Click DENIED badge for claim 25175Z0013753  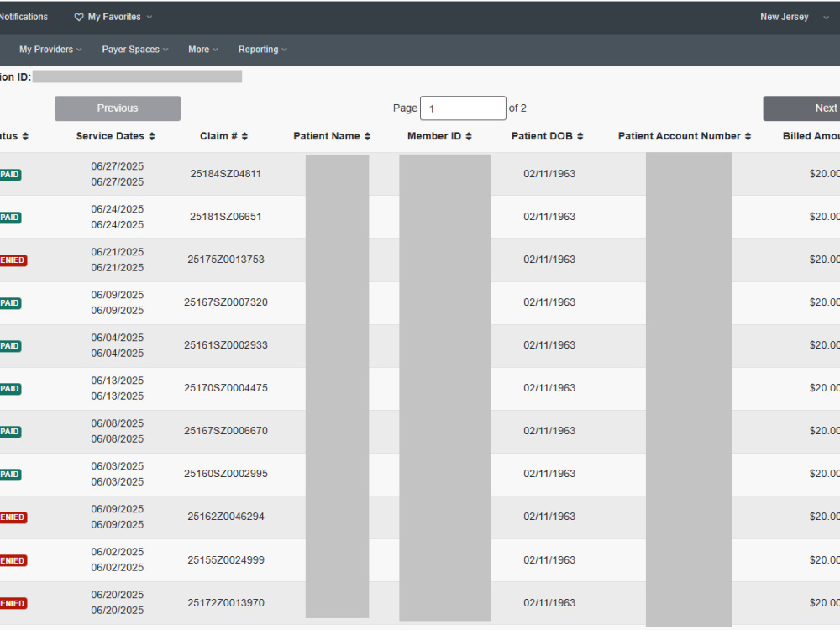pyautogui.click(x=13, y=260)
